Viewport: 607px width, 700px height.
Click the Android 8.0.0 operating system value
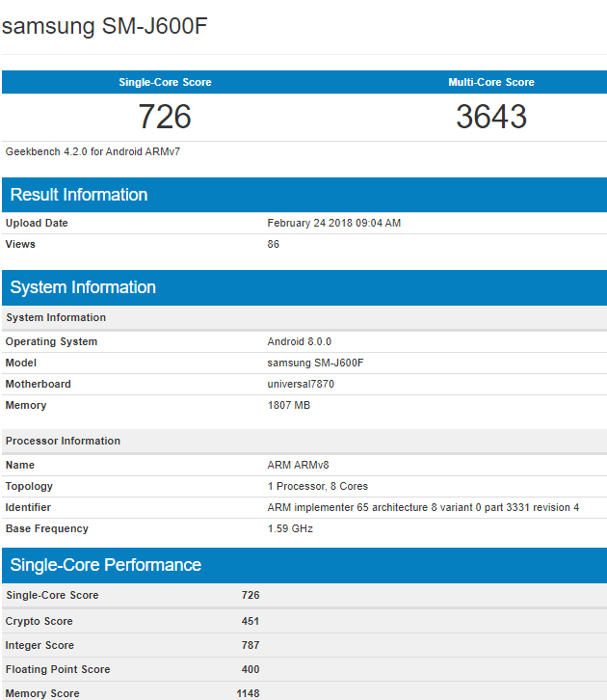click(299, 341)
